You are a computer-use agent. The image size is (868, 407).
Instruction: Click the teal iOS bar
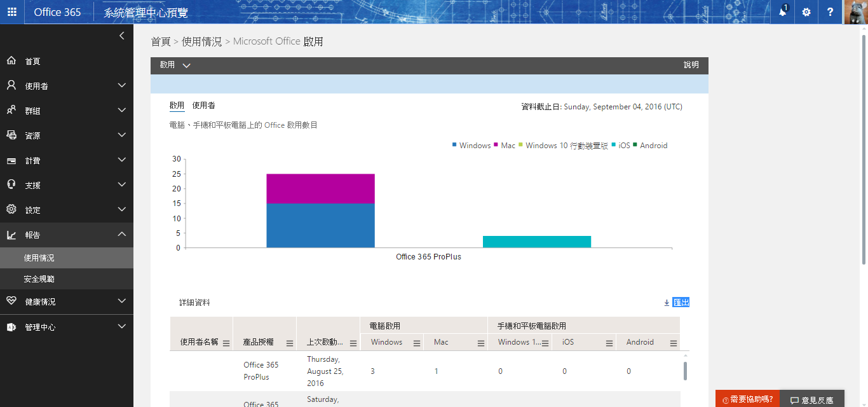537,242
